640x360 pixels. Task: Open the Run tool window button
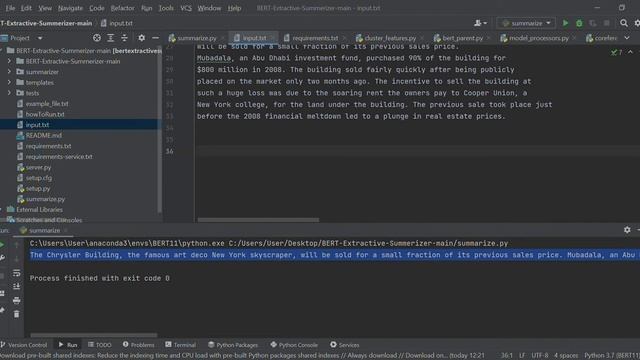click(68, 345)
